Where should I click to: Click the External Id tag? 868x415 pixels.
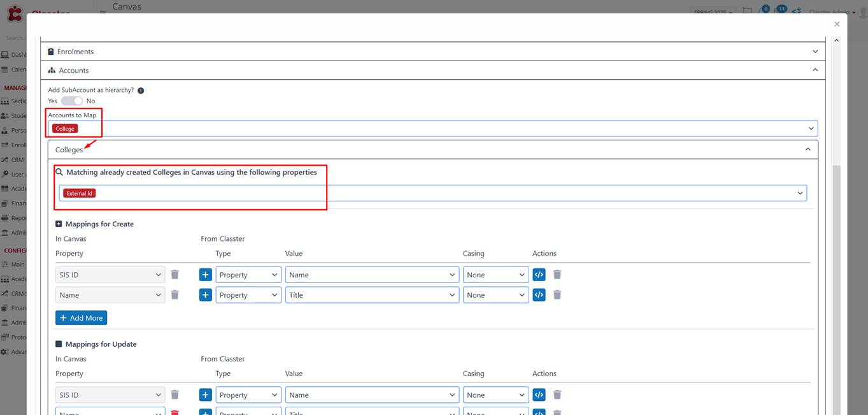(80, 193)
